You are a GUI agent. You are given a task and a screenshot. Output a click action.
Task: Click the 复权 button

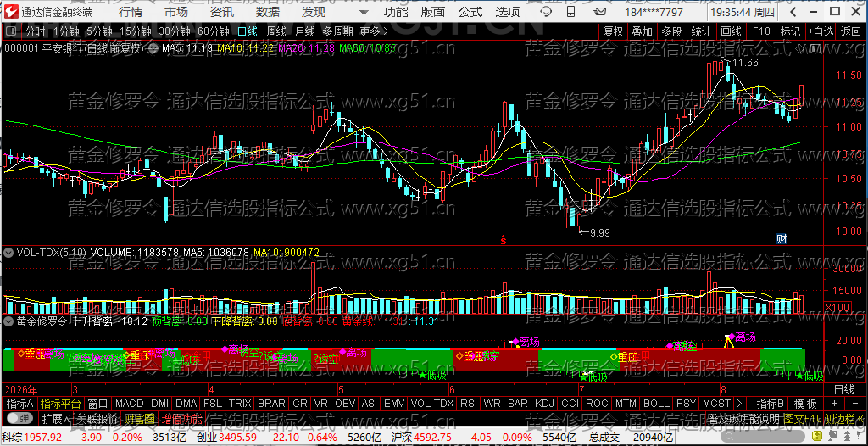614,31
